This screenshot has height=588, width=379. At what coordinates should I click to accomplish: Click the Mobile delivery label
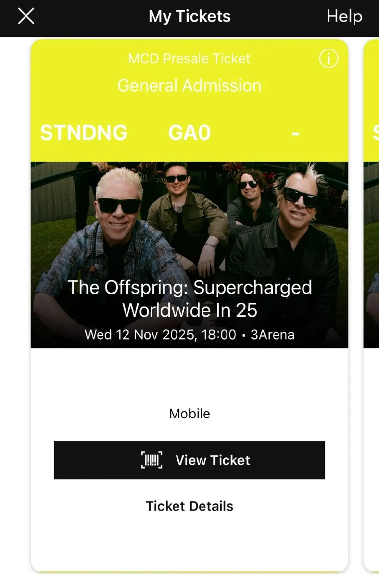pos(189,414)
